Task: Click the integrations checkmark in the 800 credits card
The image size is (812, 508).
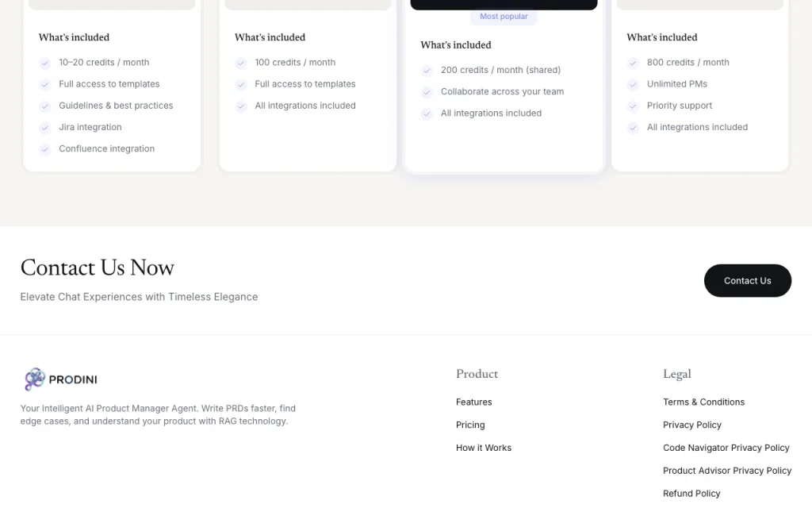Action: pyautogui.click(x=633, y=128)
